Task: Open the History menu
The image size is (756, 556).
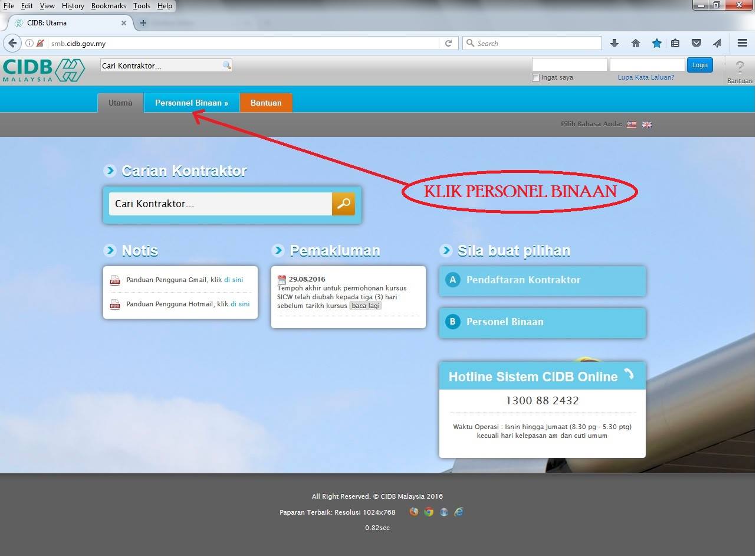Action: (73, 6)
